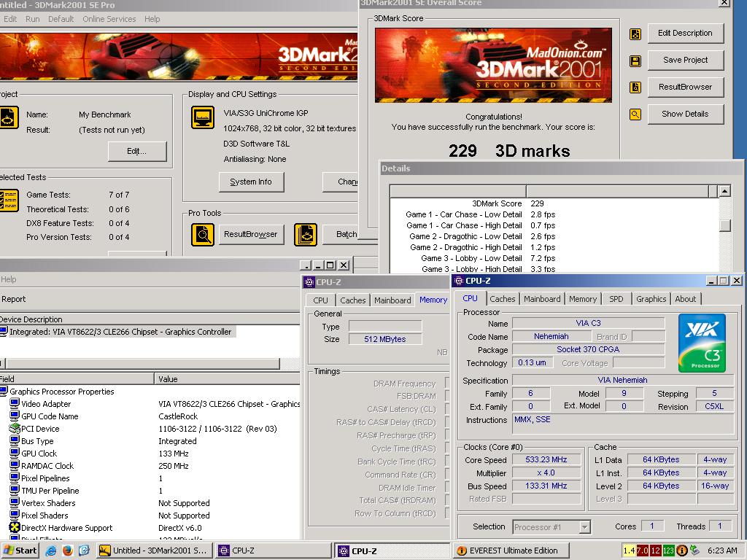747x560 pixels.
Task: Click the VIA C3 processor logo
Action: point(703,343)
